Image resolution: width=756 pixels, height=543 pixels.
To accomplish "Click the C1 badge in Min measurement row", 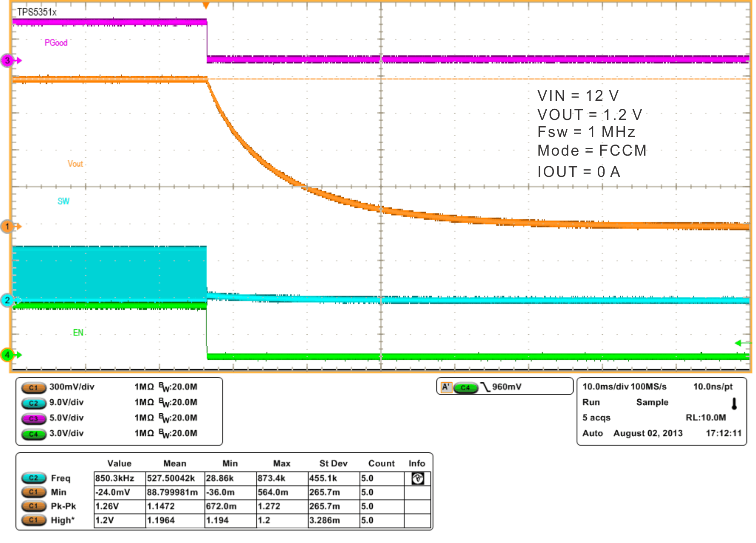I will coord(34,492).
